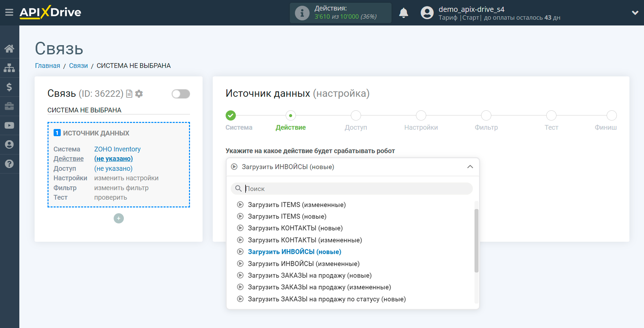Click the Поиск search field
644x328 pixels.
352,188
